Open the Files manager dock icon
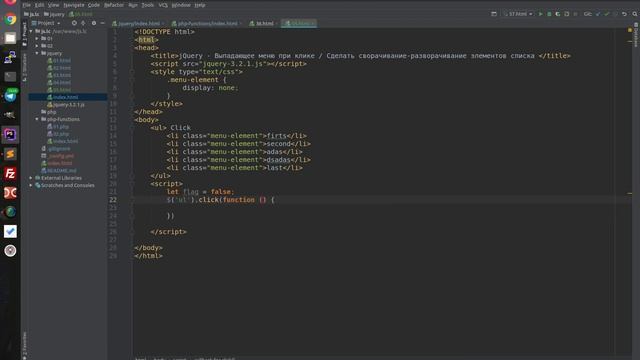 tap(10, 38)
